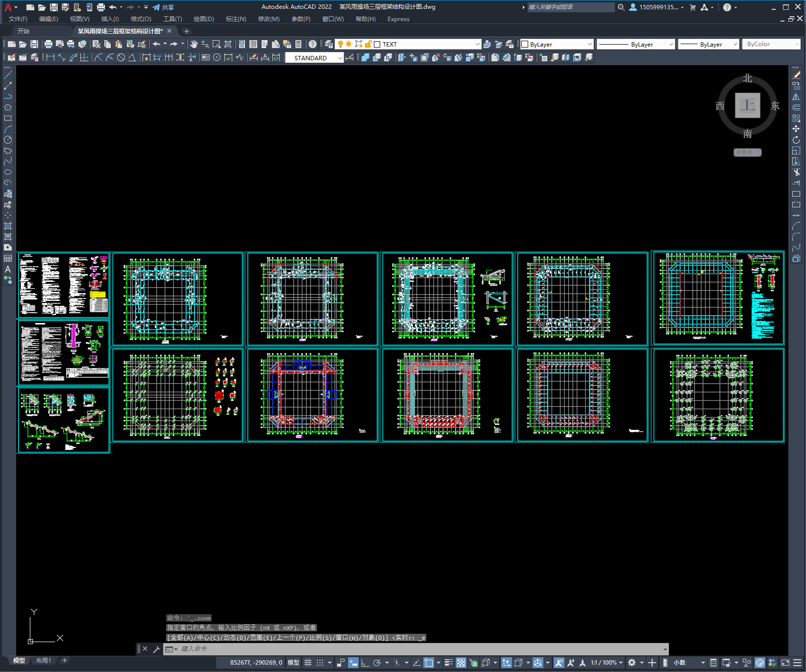
Task: Click the account name 1505999135 button
Action: pos(657,7)
